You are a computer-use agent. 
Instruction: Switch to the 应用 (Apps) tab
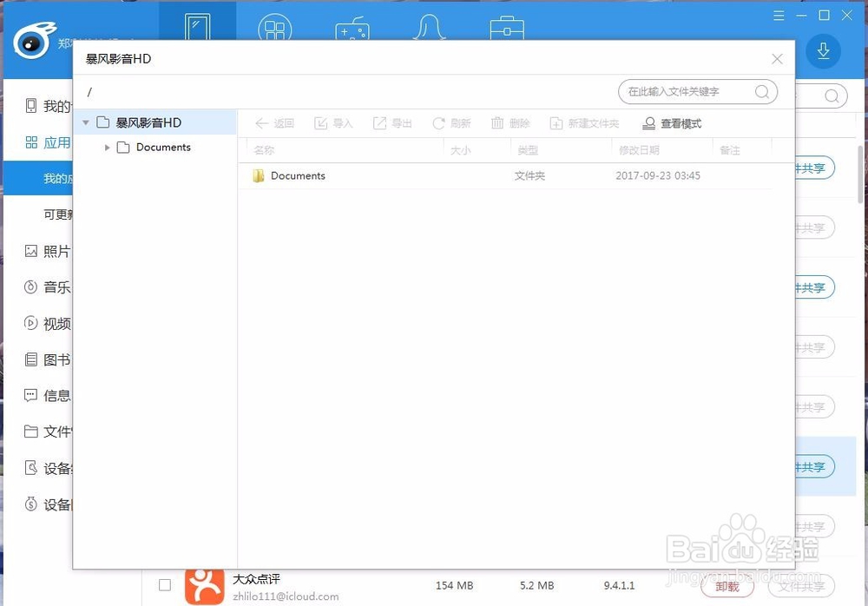pos(48,142)
